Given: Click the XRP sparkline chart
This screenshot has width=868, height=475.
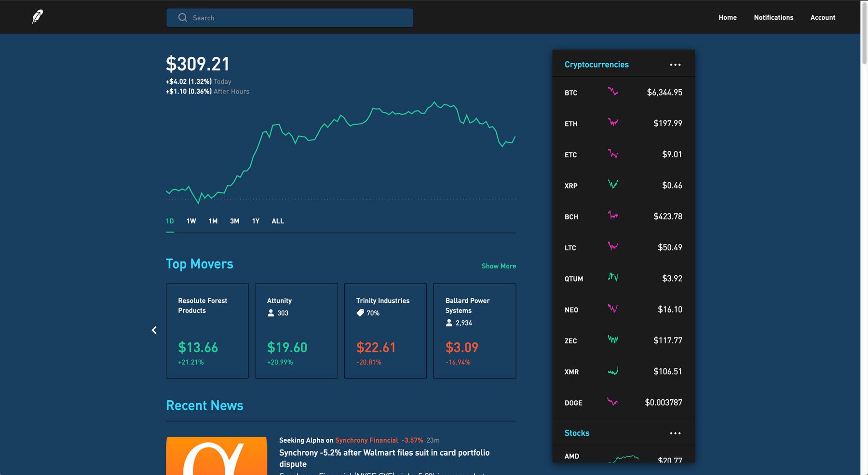Looking at the screenshot, I should click(x=612, y=185).
